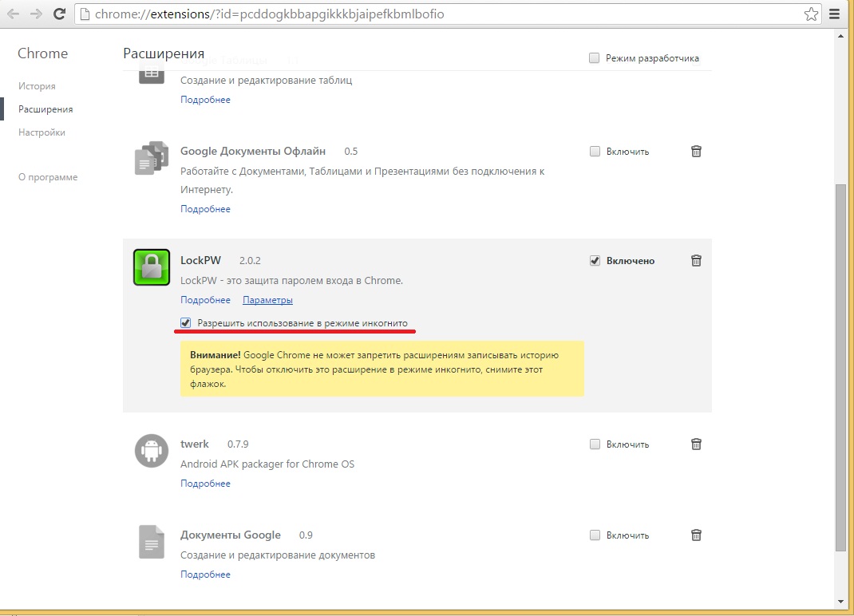Enable Режим разработчика checkbox
This screenshot has height=616, width=854.
[594, 57]
